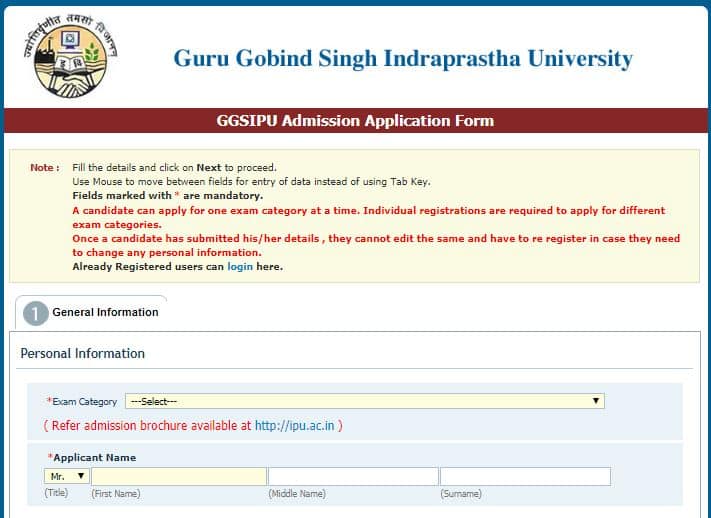
Task: Click the mandatory fields notice line
Action: coord(168,196)
